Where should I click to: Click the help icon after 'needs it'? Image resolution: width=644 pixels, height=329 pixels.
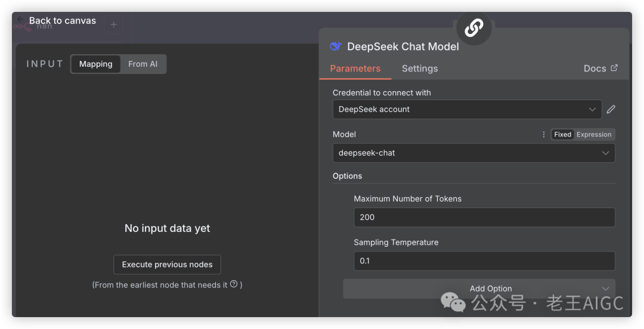pyautogui.click(x=234, y=284)
